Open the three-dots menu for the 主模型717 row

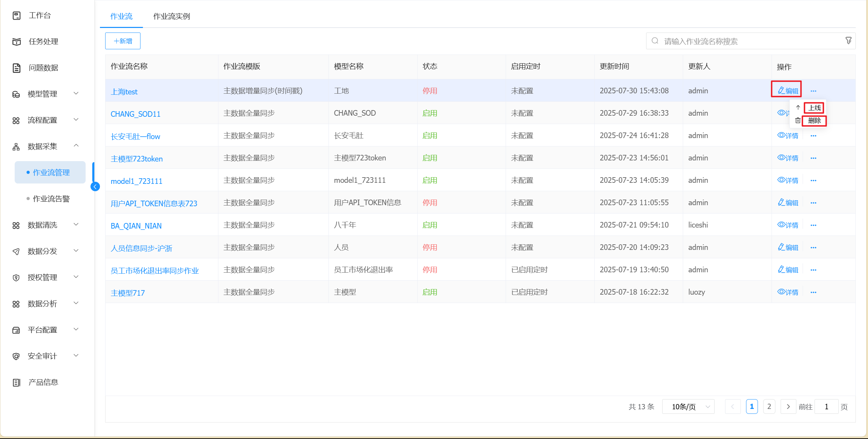tap(813, 293)
